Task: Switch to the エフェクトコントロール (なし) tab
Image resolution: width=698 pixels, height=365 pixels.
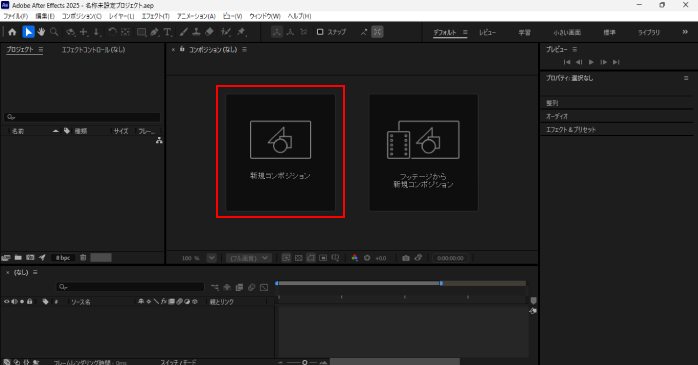Action: (x=93, y=49)
